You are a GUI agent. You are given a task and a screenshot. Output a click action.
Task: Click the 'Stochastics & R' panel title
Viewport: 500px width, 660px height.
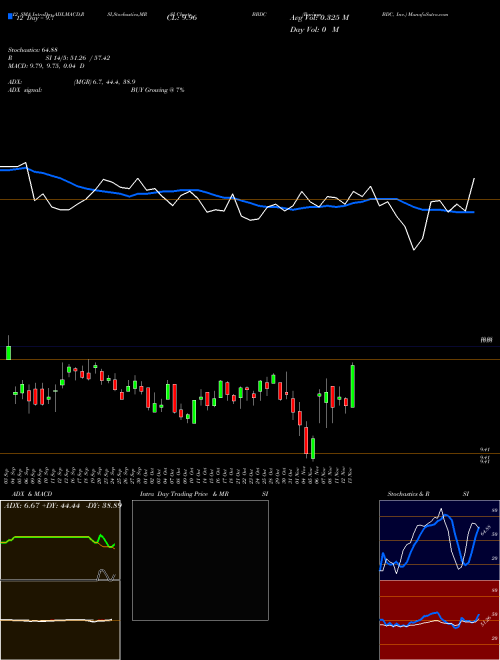pos(409,494)
